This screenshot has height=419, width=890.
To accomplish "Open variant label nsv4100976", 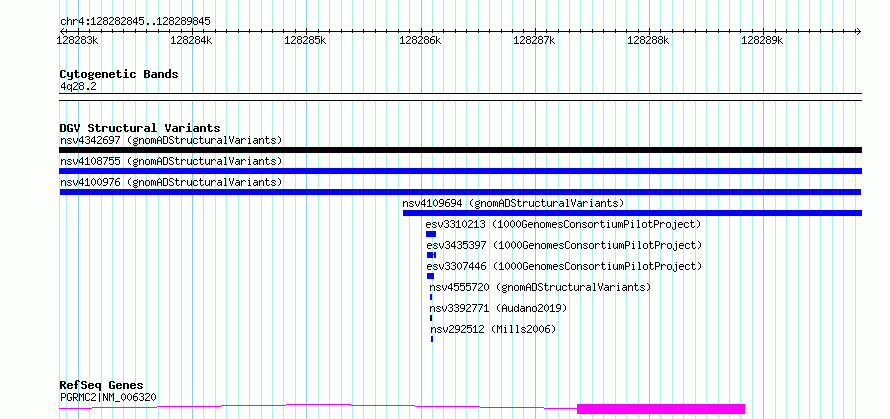I will coord(171,182).
